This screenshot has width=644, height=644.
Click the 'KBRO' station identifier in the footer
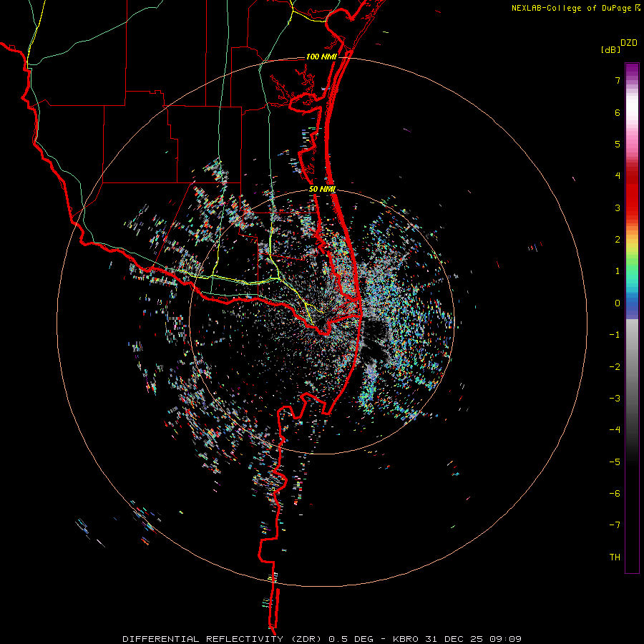click(x=406, y=639)
